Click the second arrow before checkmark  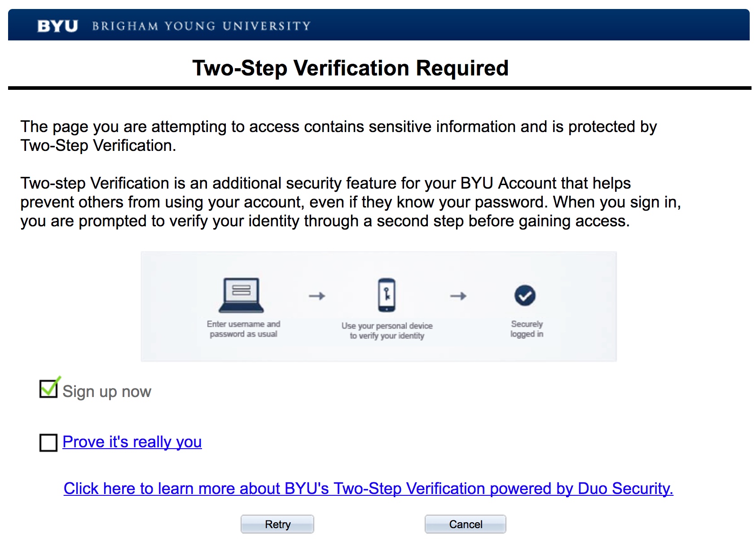(x=458, y=296)
